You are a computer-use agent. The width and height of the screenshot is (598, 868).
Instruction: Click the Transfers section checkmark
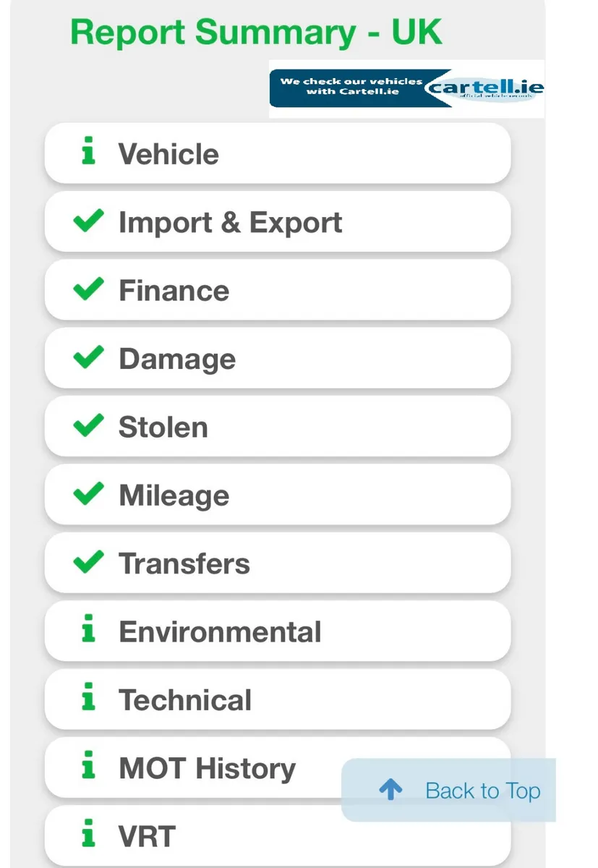pos(89,563)
